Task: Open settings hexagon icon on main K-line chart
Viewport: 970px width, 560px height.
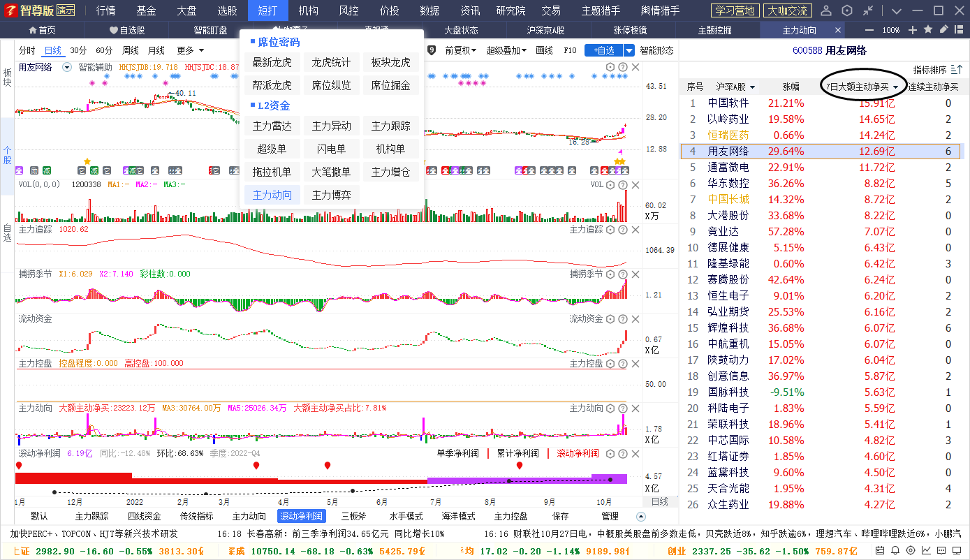Action: [x=610, y=67]
